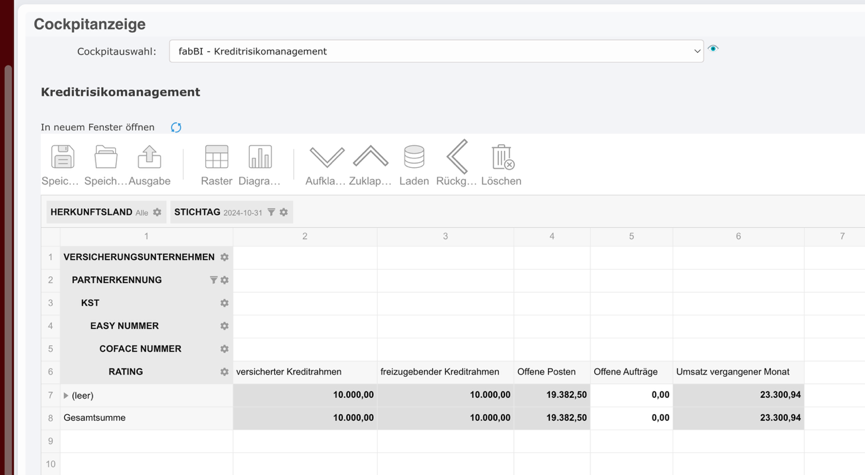This screenshot has height=475, width=865.
Task: Select the Gesamtsumme row label cell
Action: pyautogui.click(x=95, y=418)
